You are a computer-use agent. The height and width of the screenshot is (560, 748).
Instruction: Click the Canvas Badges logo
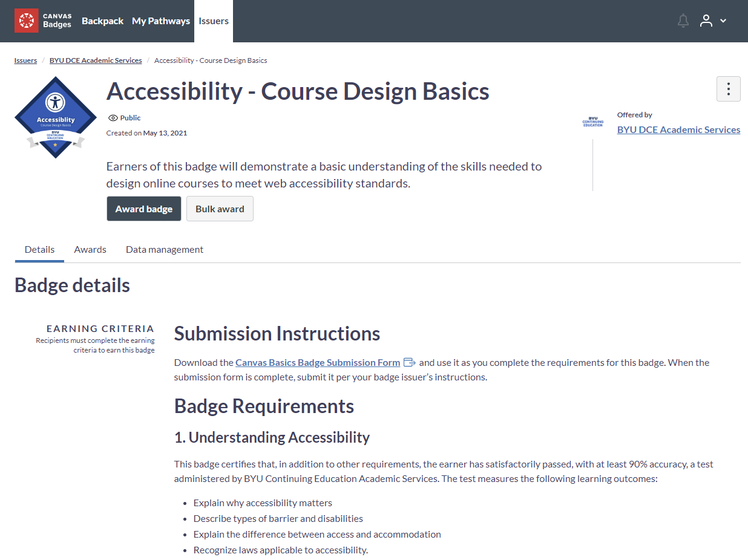pyautogui.click(x=43, y=21)
